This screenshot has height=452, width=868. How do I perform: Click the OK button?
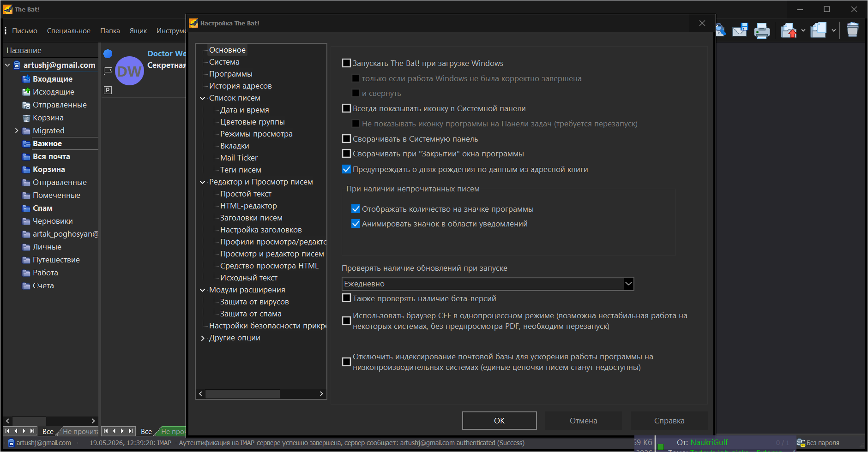pos(499,421)
